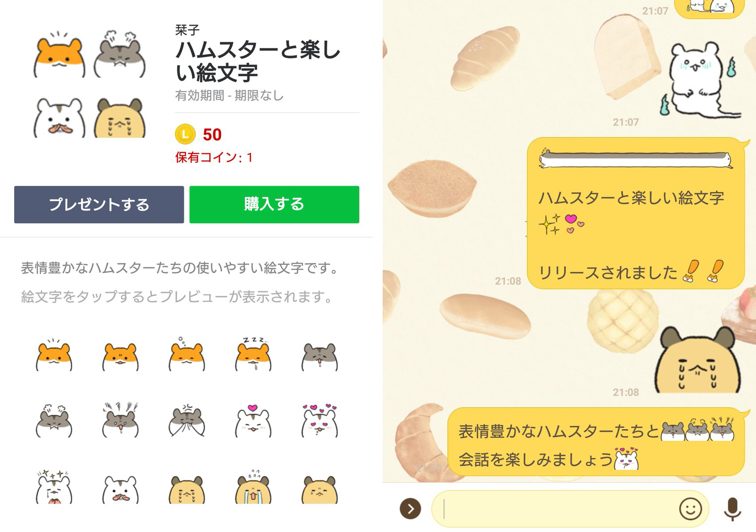The height and width of the screenshot is (532, 756).
Task: Tap the long stretched hamster in yellow bubble
Action: [635, 159]
